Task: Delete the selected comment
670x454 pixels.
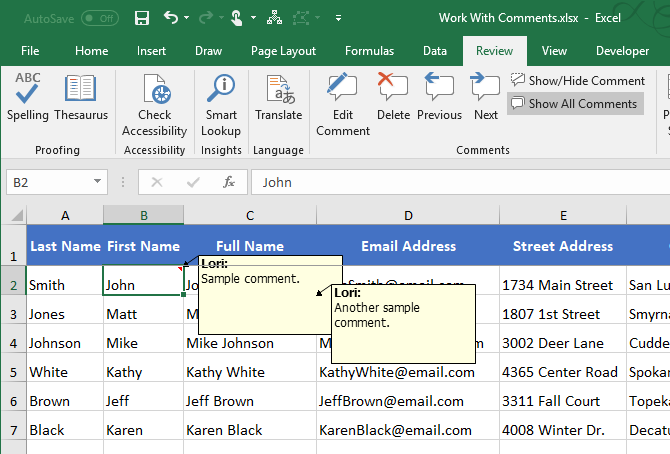Action: coord(393,98)
